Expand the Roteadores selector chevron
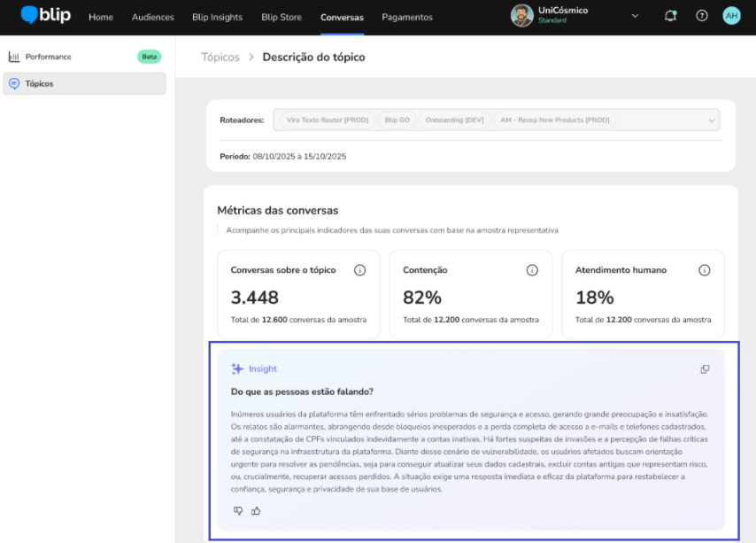The image size is (756, 543). tap(711, 120)
